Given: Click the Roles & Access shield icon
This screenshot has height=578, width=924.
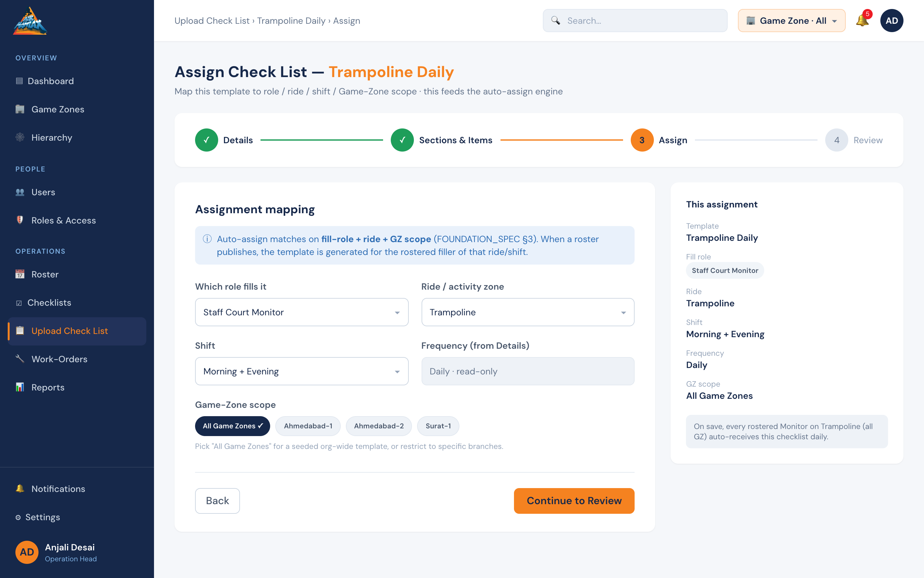Looking at the screenshot, I should (x=20, y=220).
